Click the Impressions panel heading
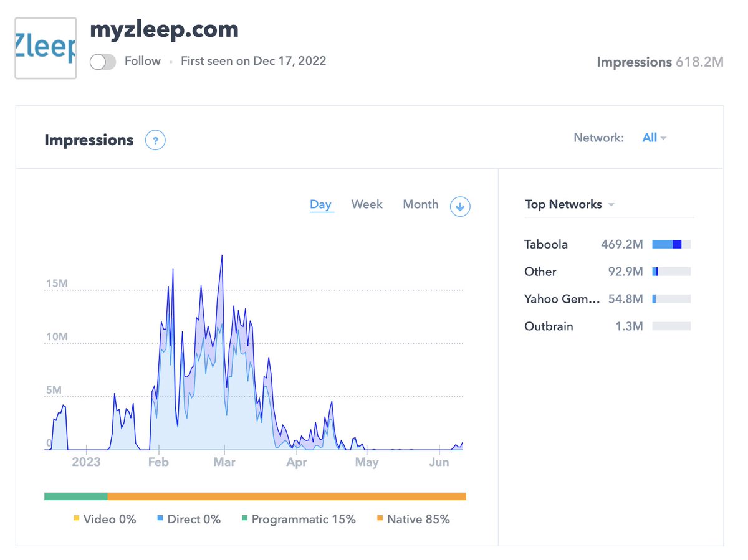The image size is (748, 560). click(89, 140)
